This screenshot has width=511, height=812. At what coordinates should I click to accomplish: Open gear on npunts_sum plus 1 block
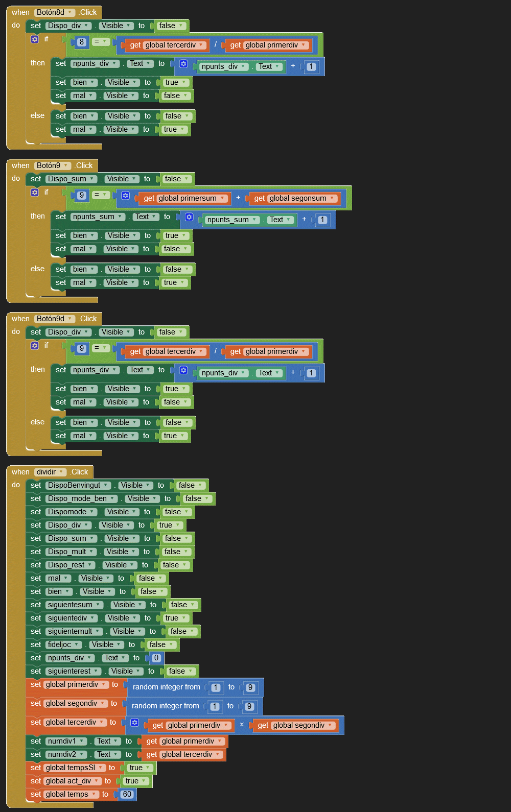click(189, 217)
